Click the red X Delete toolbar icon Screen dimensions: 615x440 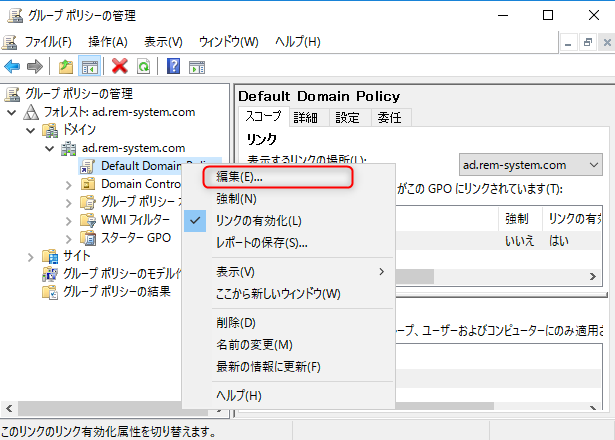click(120, 66)
